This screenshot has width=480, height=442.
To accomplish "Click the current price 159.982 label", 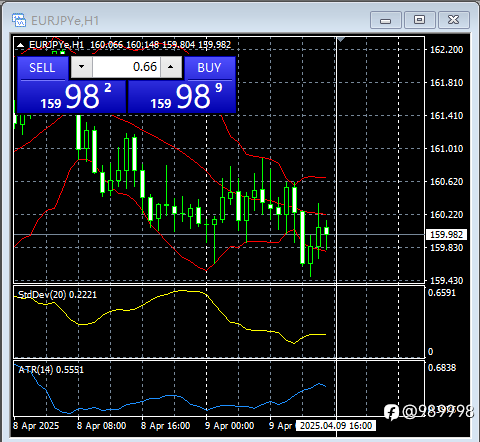I will 446,235.
